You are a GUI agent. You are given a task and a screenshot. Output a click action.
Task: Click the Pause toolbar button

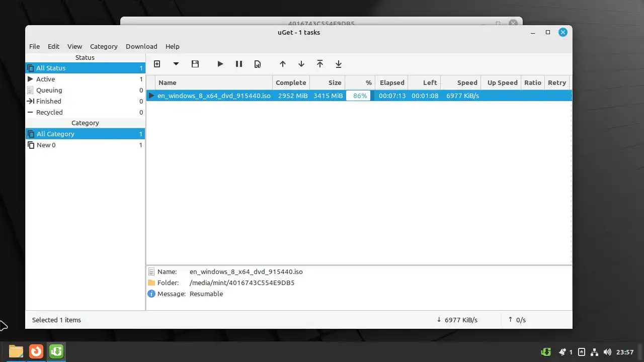(239, 64)
